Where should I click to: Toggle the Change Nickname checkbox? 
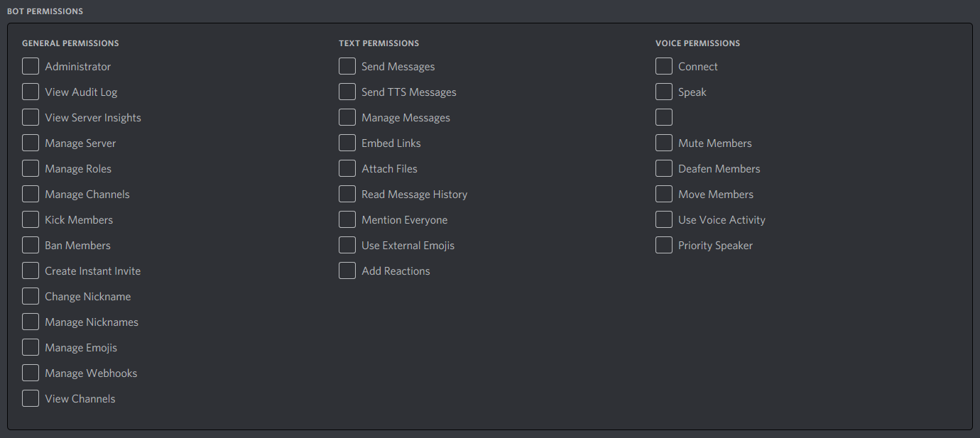(x=31, y=295)
